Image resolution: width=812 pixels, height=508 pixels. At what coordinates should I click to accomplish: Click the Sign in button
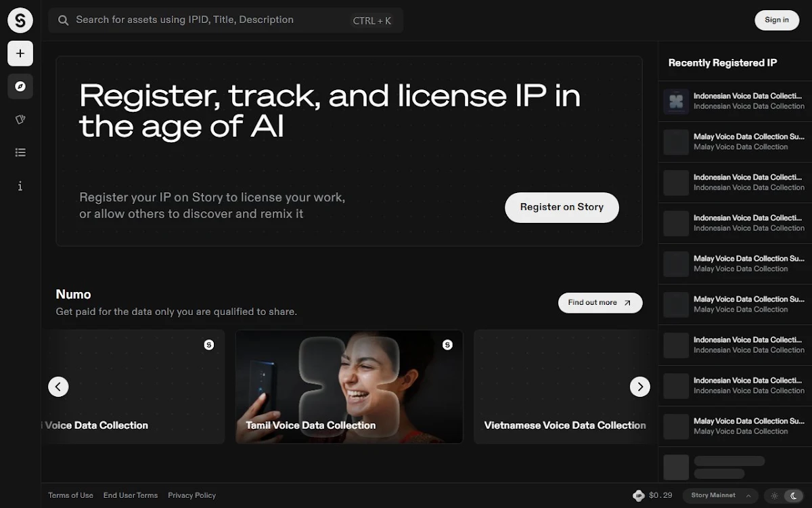click(x=776, y=20)
